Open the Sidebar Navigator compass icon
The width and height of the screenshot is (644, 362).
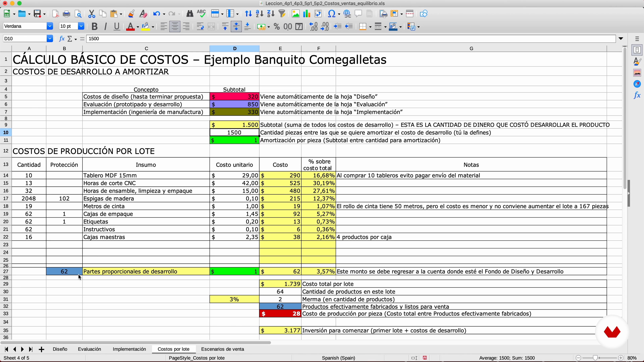click(x=637, y=84)
